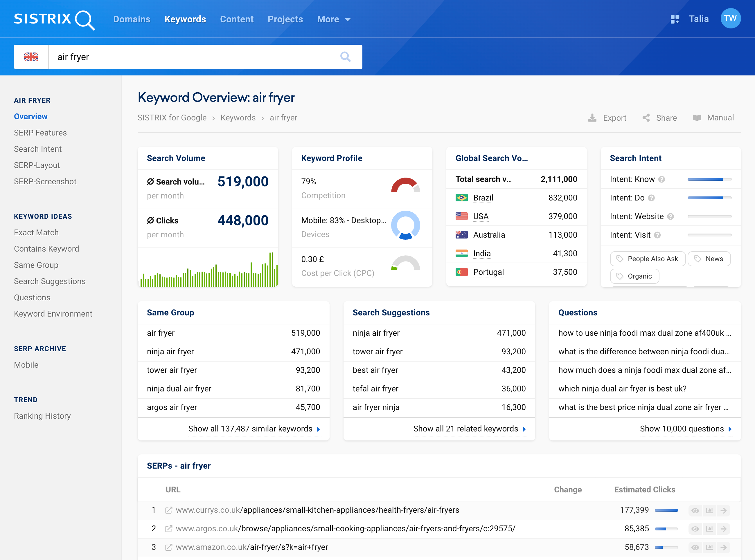Screen dimensions: 755x560
Task: Click the currys.co.uk air-fryers URL
Action: 317,510
